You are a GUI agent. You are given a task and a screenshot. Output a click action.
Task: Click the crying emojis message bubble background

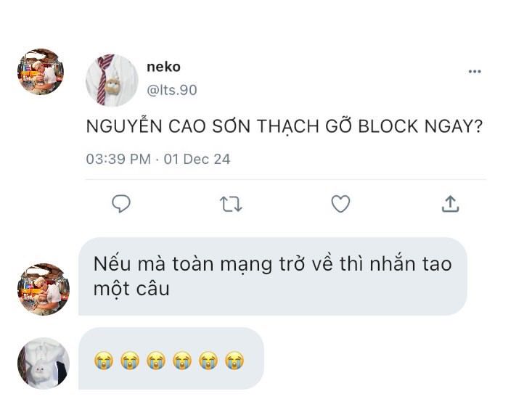click(171, 358)
